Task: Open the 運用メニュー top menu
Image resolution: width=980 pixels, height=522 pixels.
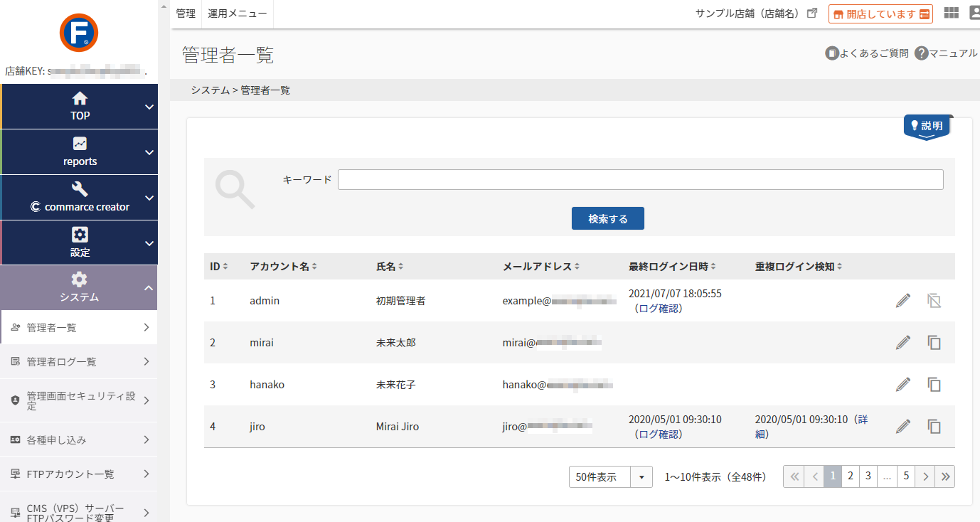Action: coord(238,14)
